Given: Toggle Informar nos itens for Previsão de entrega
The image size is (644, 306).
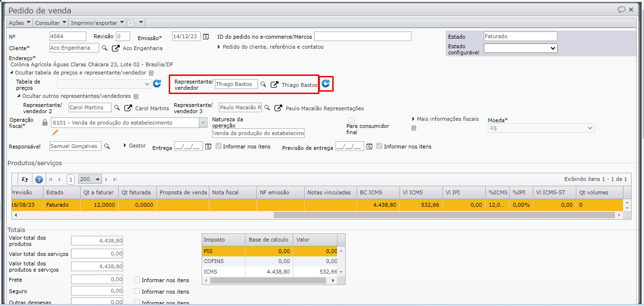Looking at the screenshot, I should point(379,146).
